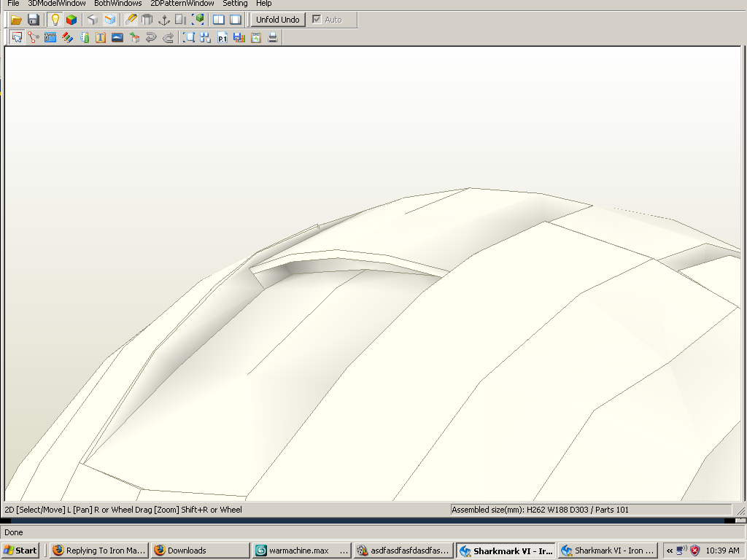Image resolution: width=747 pixels, height=560 pixels.
Task: Print with the printer icon
Action: tap(273, 38)
